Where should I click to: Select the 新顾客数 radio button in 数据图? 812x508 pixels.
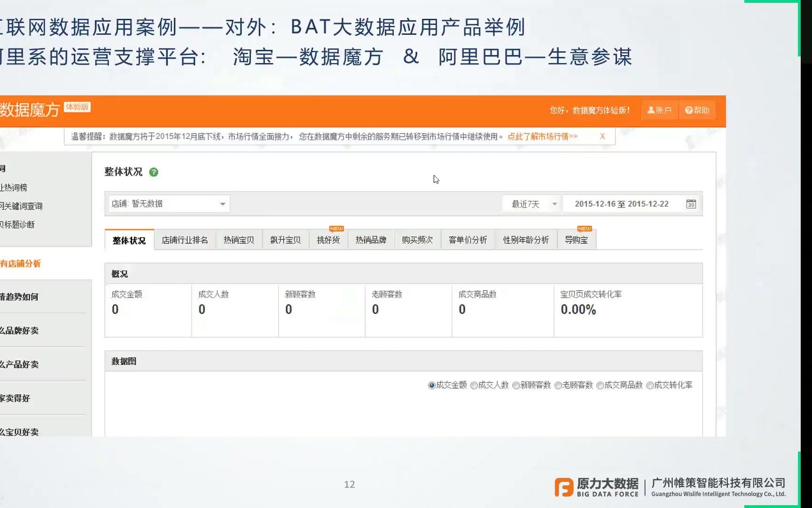click(x=516, y=386)
